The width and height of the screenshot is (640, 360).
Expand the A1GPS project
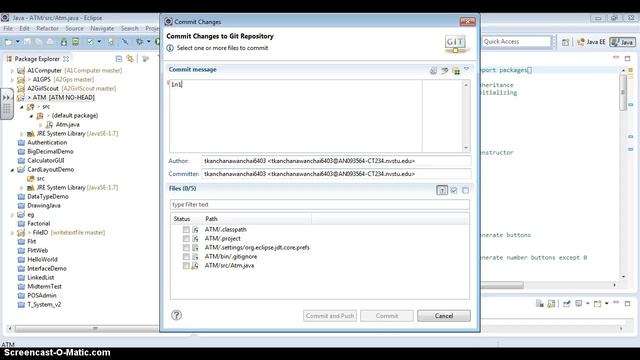[x=12, y=80]
